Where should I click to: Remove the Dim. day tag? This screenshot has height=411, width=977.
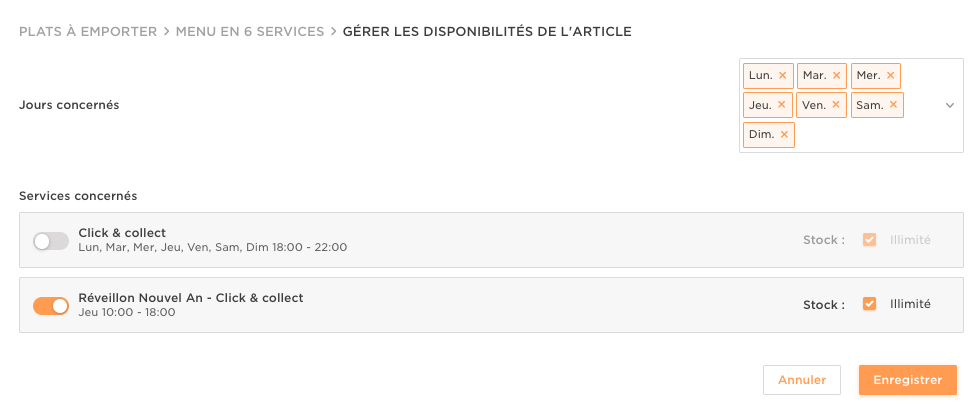pyautogui.click(x=784, y=135)
